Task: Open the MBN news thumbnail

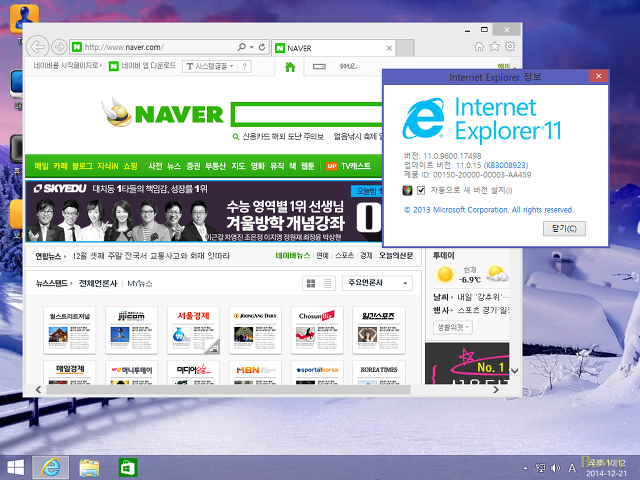Action: pos(255,372)
